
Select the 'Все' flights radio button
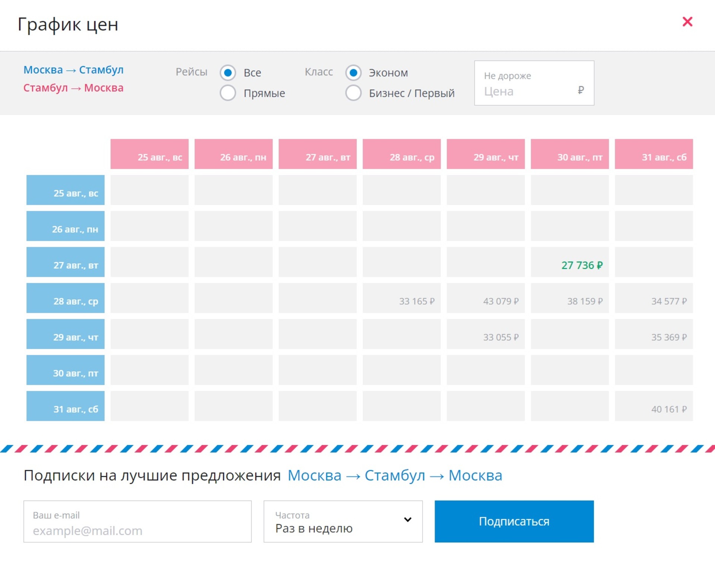(228, 73)
